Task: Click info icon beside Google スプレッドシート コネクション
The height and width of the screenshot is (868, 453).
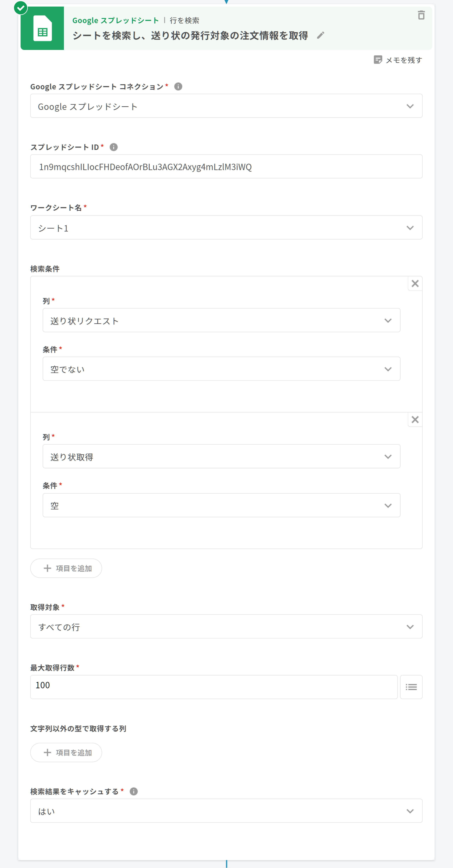Action: coord(178,87)
